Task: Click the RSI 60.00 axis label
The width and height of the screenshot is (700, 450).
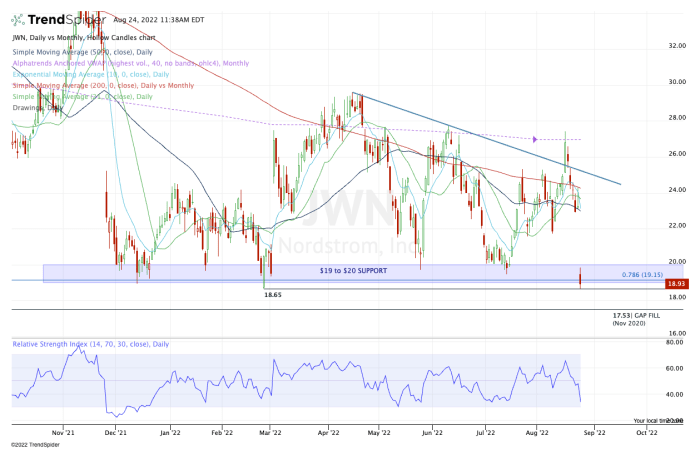Action: click(x=675, y=368)
